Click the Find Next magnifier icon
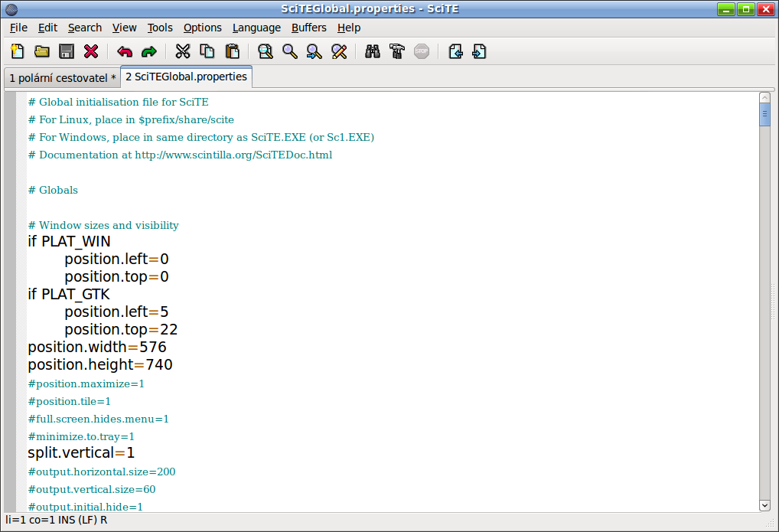Screen dimensions: 779x532 [x=314, y=51]
